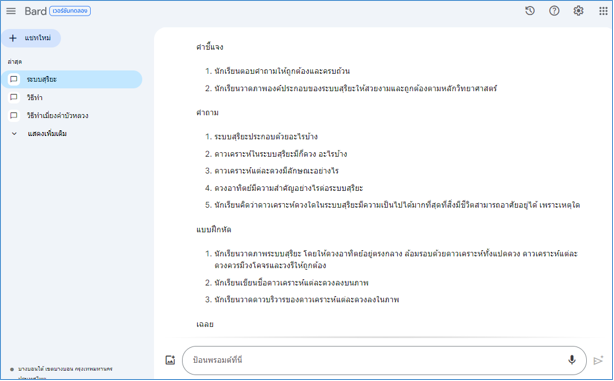Activate the microphone voice input
Image resolution: width=614 pixels, height=381 pixels.
572,359
